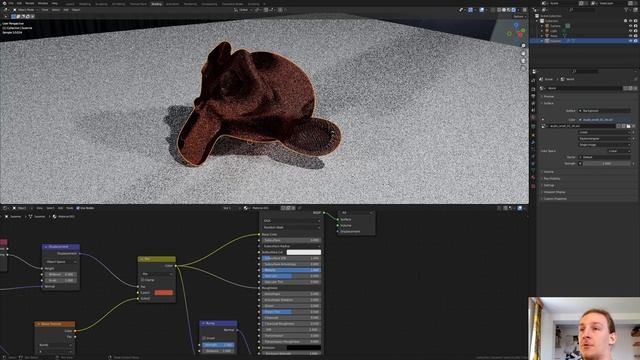Screen dimensions: 640x360
Task: Switch viewport shading to Material Preview
Action: click(509, 10)
